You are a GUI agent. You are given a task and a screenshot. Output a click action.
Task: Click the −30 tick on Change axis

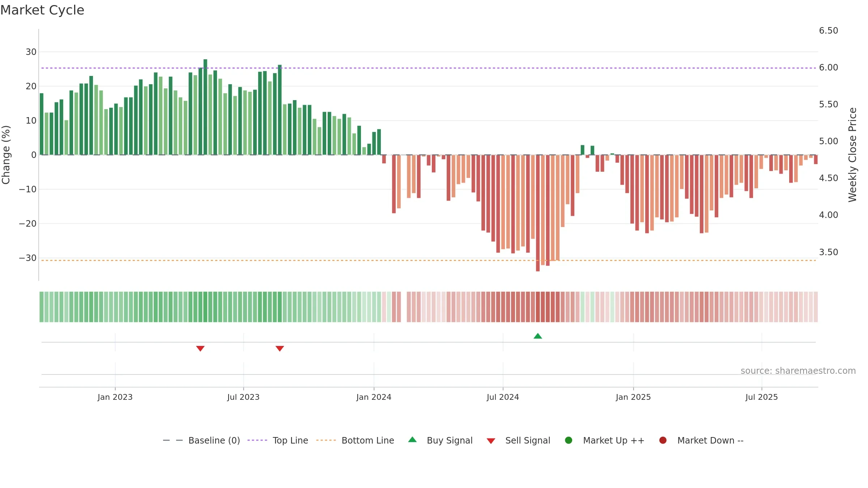(28, 258)
